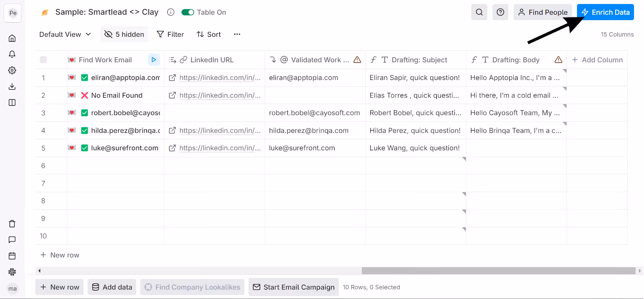644x299 pixels.
Task: Open the calendar icon in sidebar
Action: pos(12,256)
